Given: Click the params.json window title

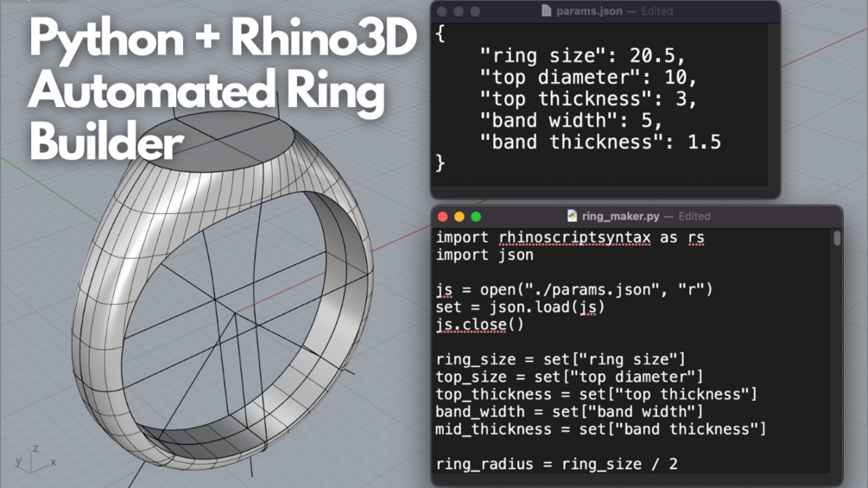Looking at the screenshot, I should [x=589, y=11].
